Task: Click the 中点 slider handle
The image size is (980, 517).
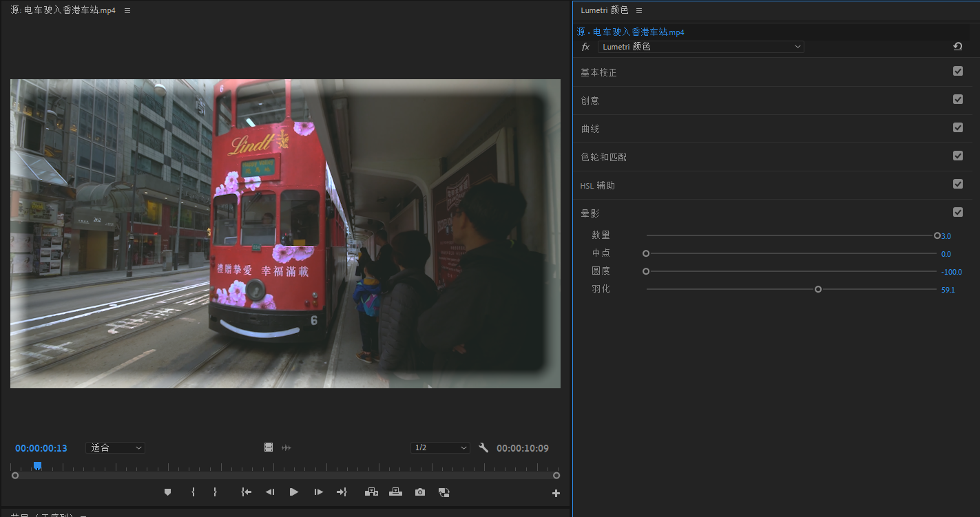Action: [x=646, y=253]
